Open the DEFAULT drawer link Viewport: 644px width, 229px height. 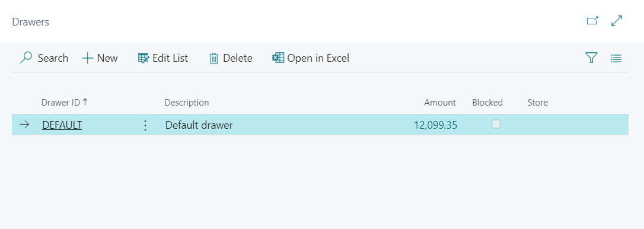(x=62, y=125)
